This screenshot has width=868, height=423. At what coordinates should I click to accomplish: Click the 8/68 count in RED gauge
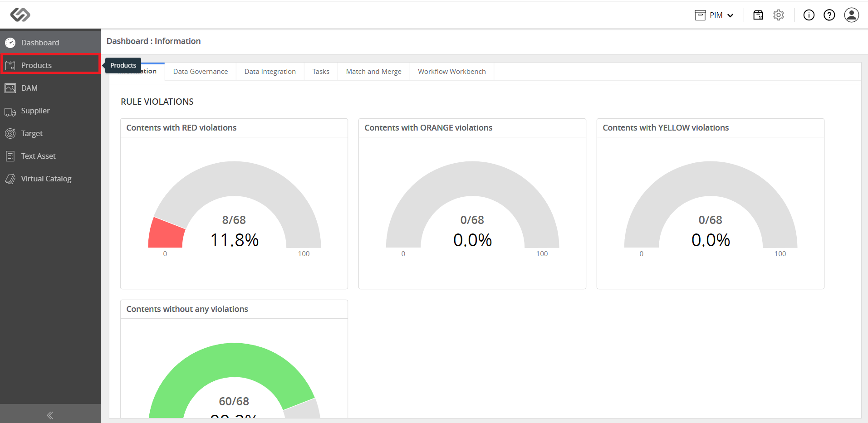pos(234,220)
